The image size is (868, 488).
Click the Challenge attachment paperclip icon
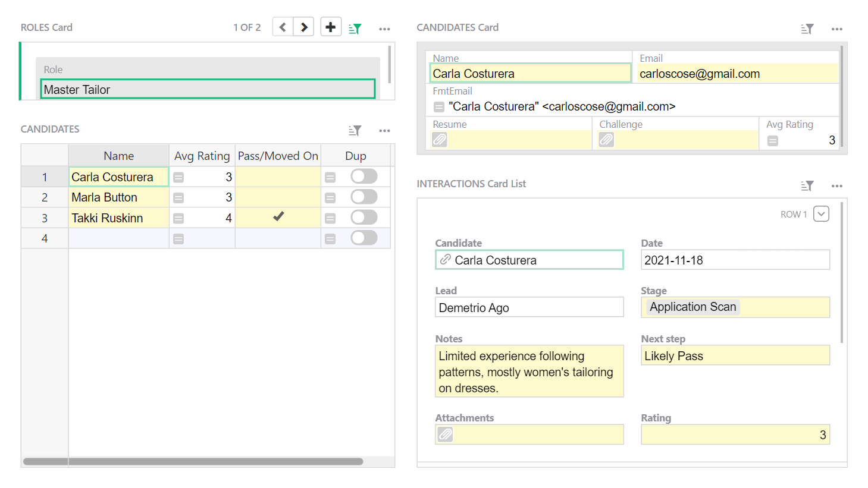coord(606,140)
